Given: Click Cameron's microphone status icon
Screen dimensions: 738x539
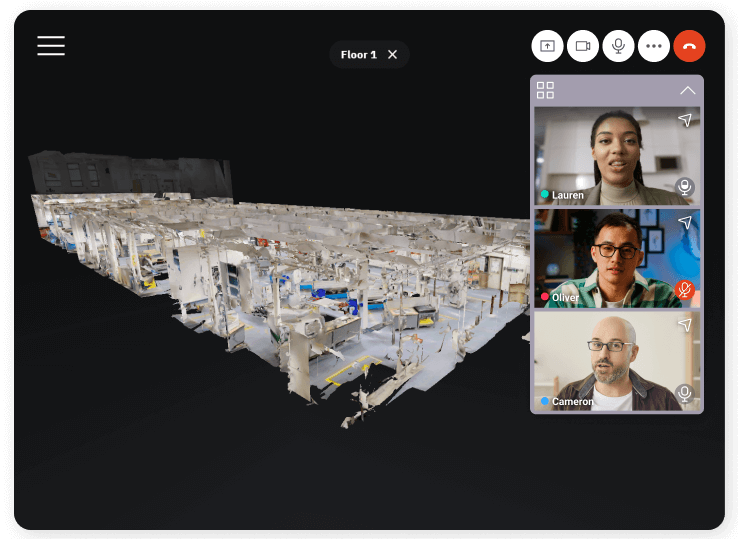Looking at the screenshot, I should 684,393.
